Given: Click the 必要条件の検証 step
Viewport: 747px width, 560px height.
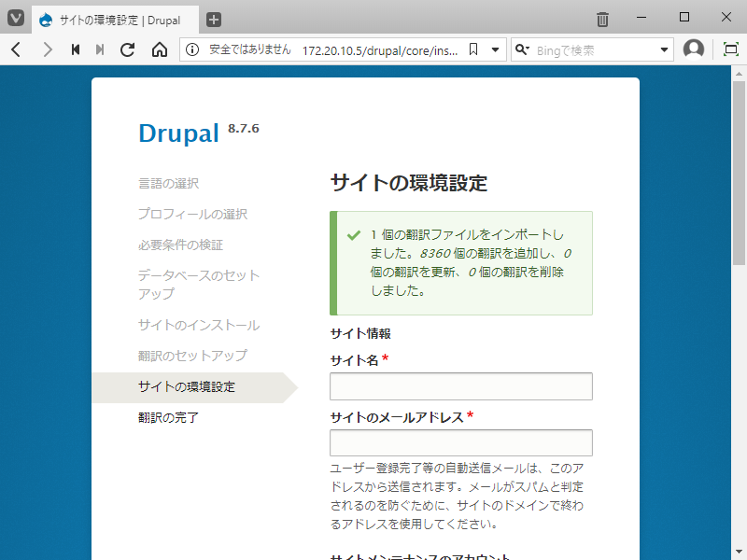Looking at the screenshot, I should (180, 245).
